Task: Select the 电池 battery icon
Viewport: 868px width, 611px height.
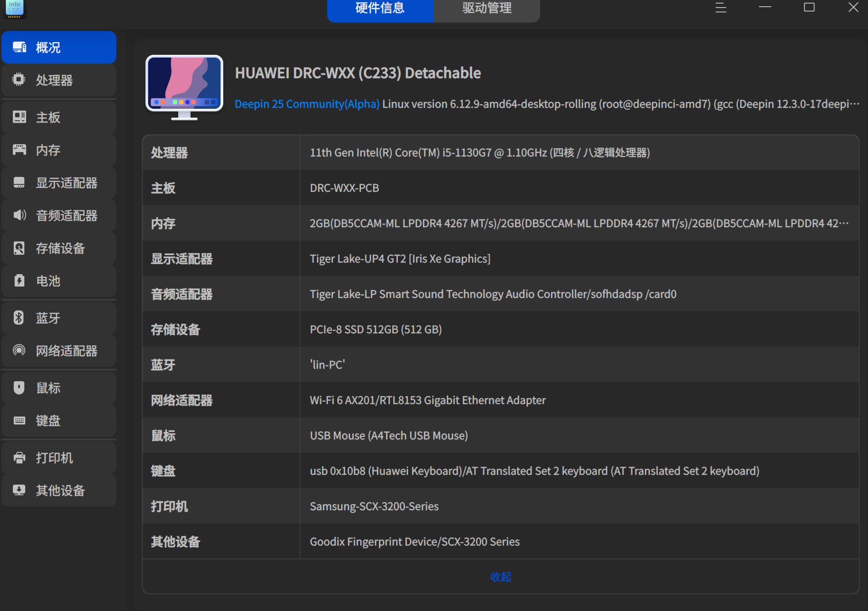Action: pos(19,280)
